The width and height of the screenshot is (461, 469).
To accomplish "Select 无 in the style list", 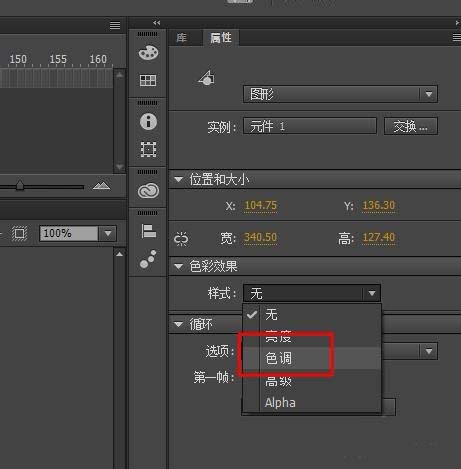I will point(312,315).
